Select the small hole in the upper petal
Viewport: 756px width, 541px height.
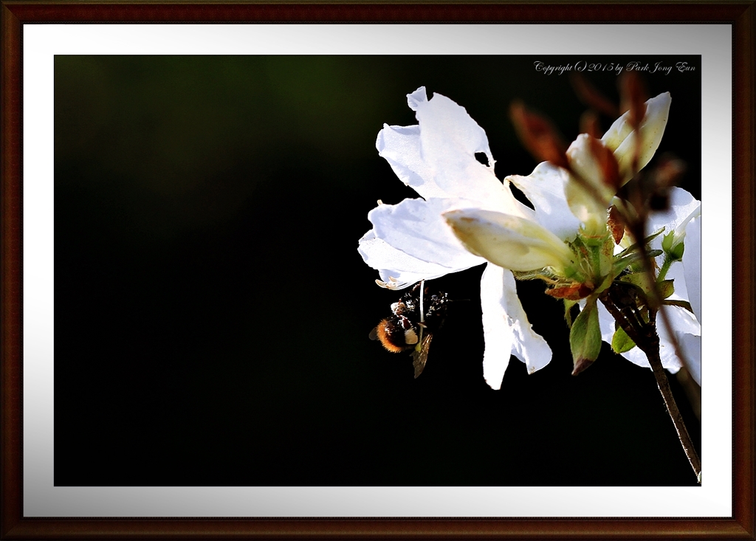[x=482, y=158]
